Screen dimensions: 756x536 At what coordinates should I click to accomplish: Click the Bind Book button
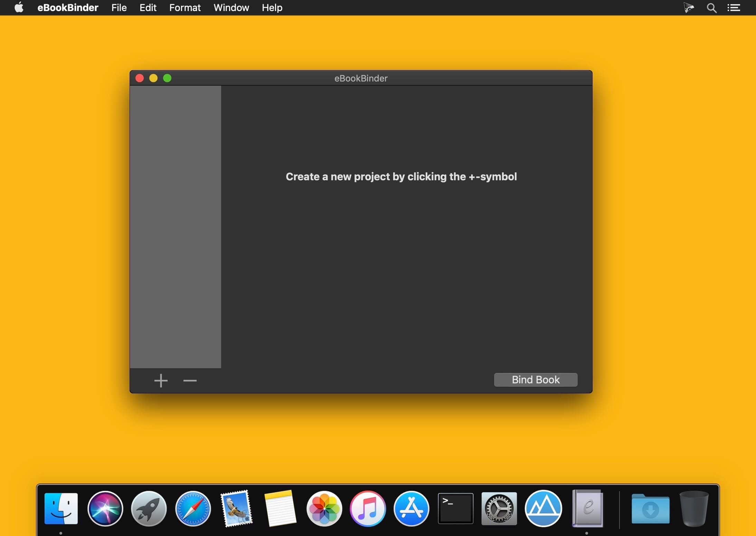(536, 379)
